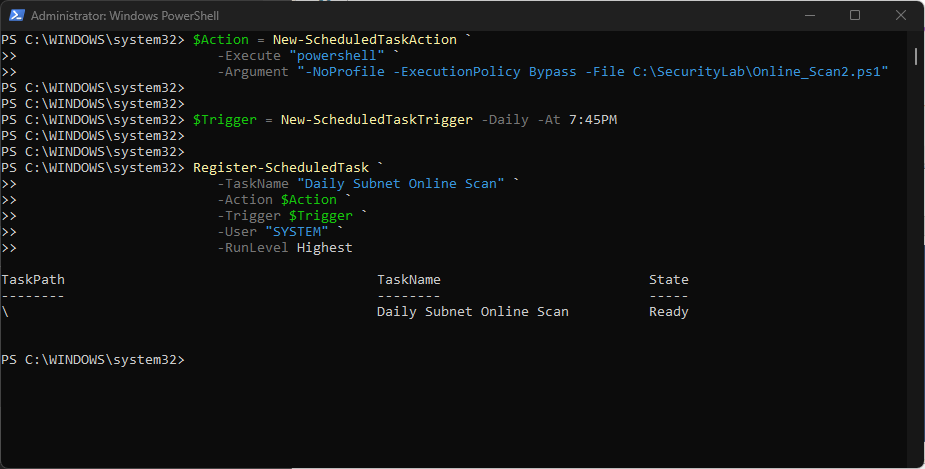Viewport: 925px width, 469px height.
Task: Click the New-ScheduledTaskTrigger cmdlet text
Action: (x=376, y=120)
